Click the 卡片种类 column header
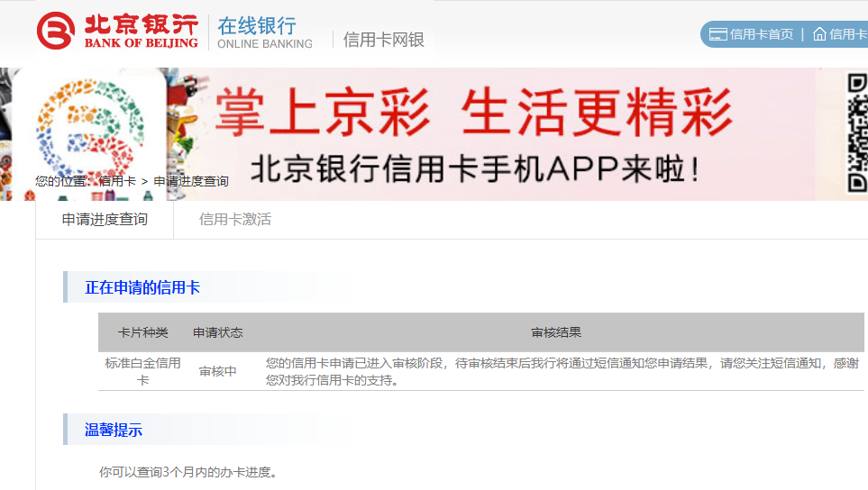The height and width of the screenshot is (490, 868). (x=142, y=332)
